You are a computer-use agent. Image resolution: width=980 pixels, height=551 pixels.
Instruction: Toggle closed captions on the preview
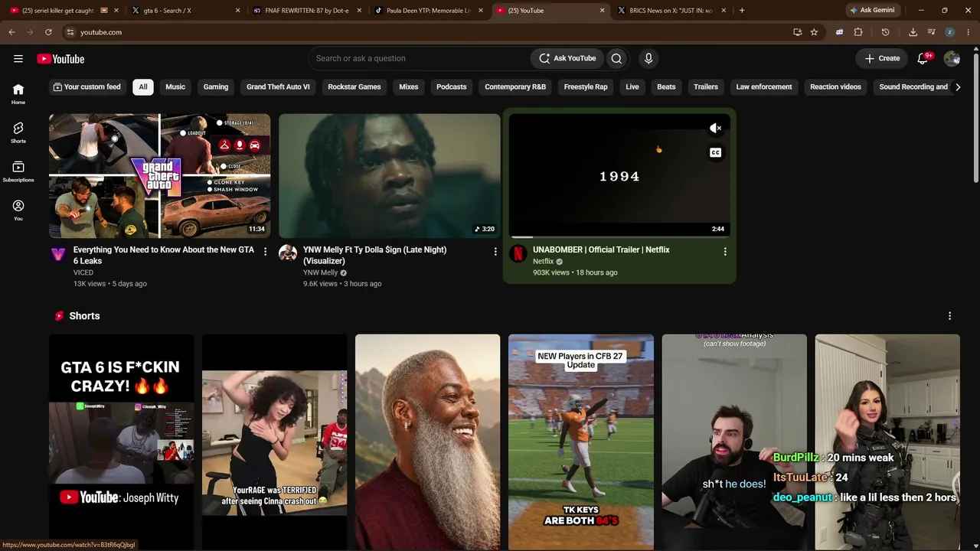tap(715, 152)
